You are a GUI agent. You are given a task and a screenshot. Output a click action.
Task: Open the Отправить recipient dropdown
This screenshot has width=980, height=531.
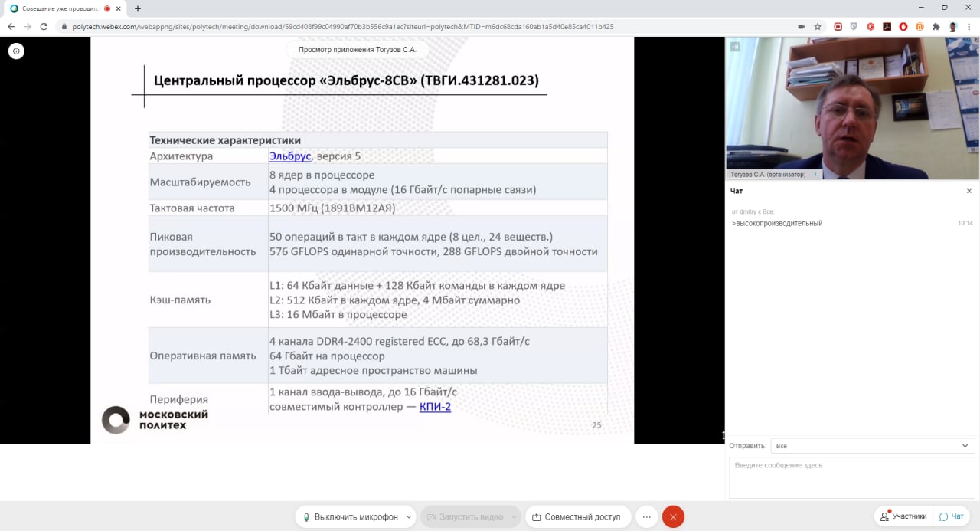(872, 445)
